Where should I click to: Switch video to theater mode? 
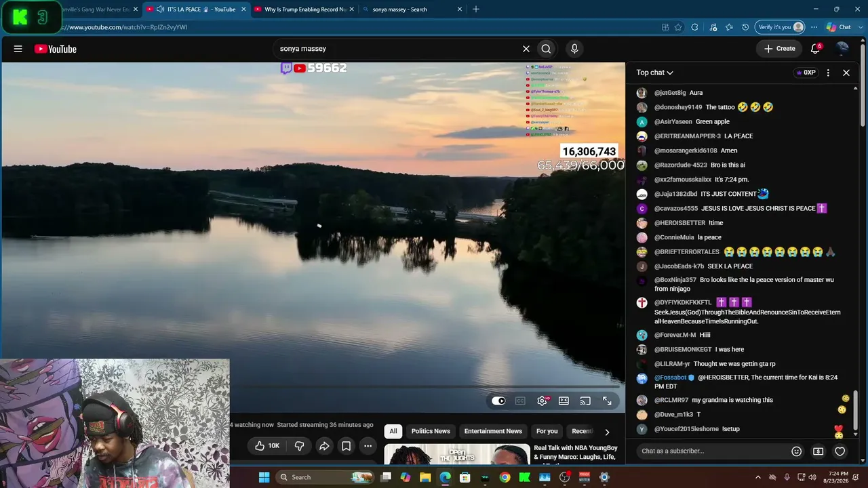click(564, 401)
